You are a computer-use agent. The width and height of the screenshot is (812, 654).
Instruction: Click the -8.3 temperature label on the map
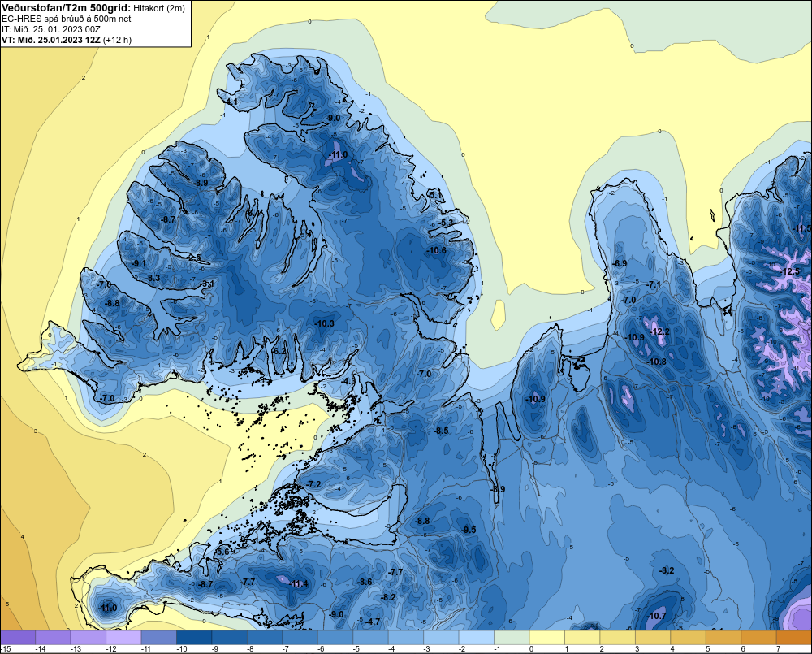point(153,279)
